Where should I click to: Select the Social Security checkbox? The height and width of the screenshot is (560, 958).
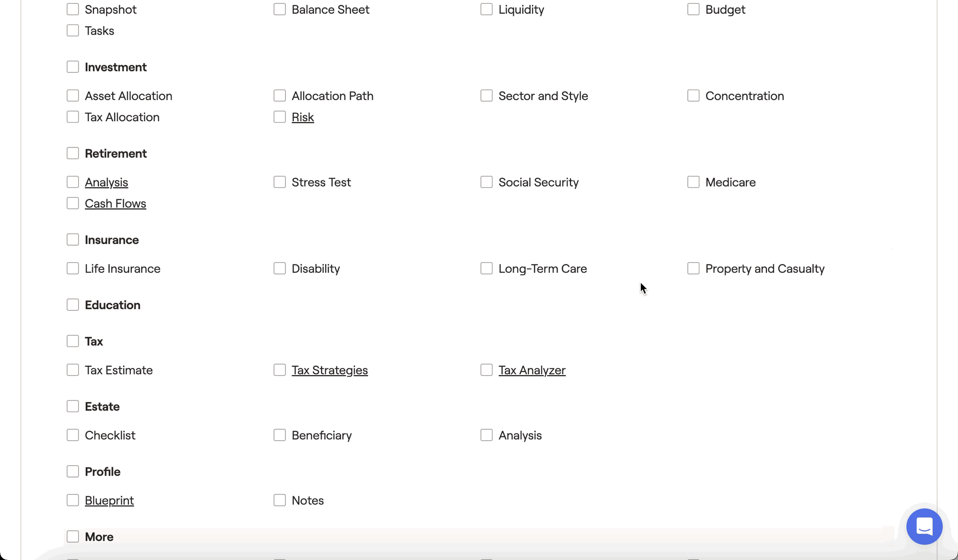(x=487, y=182)
